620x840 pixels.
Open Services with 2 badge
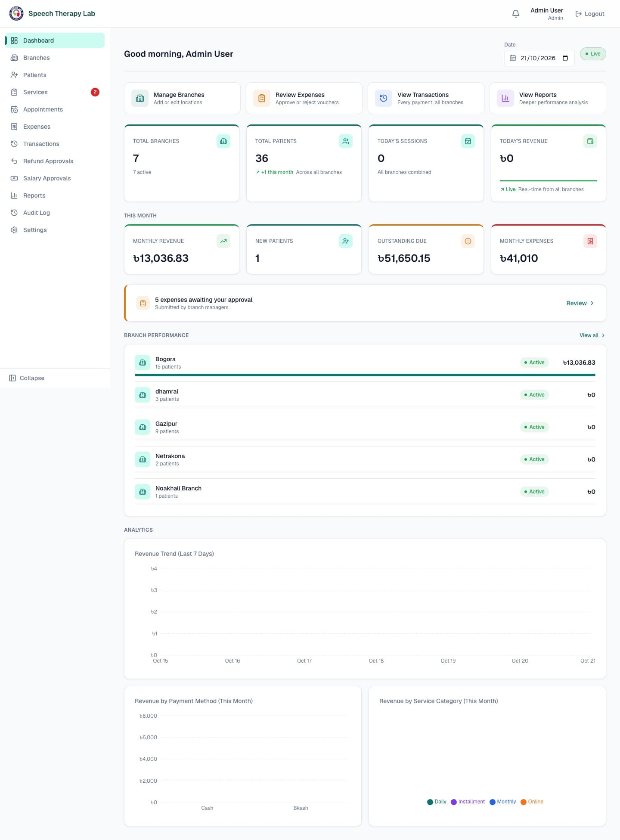coord(55,92)
